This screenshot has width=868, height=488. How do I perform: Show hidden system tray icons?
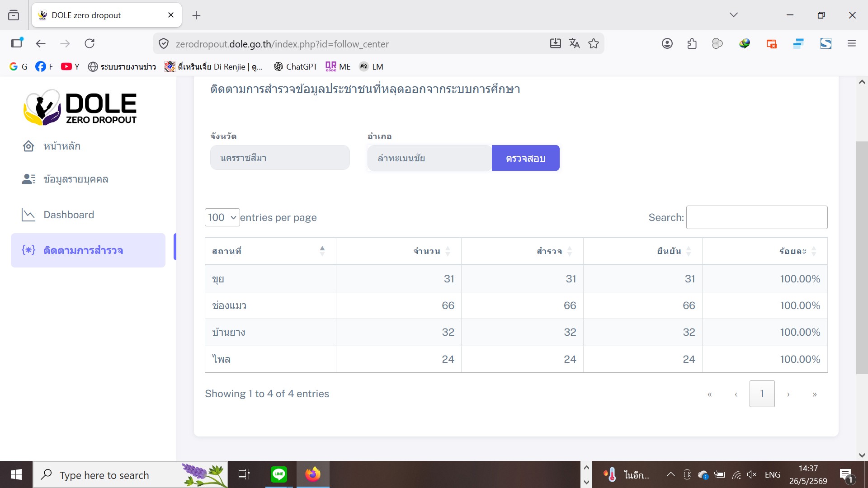[x=671, y=474]
